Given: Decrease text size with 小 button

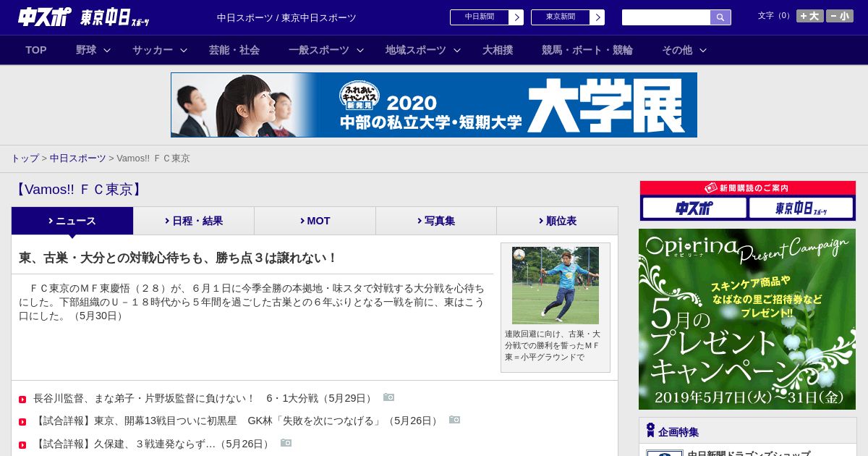Looking at the screenshot, I should pyautogui.click(x=840, y=16).
